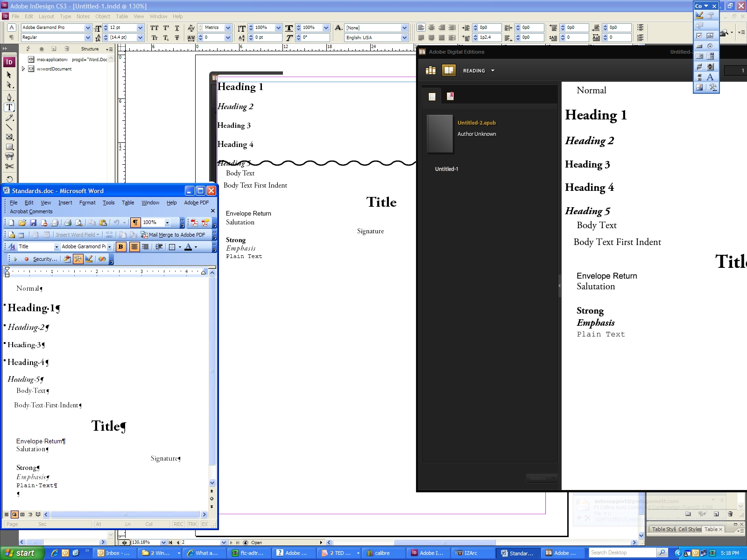Open Word Tools menu
The width and height of the screenshot is (747, 560).
[x=109, y=203]
